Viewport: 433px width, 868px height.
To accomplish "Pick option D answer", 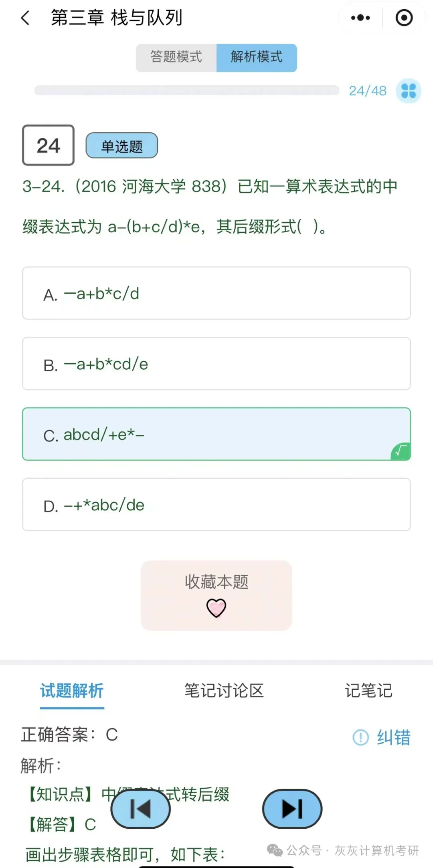I will point(216,505).
